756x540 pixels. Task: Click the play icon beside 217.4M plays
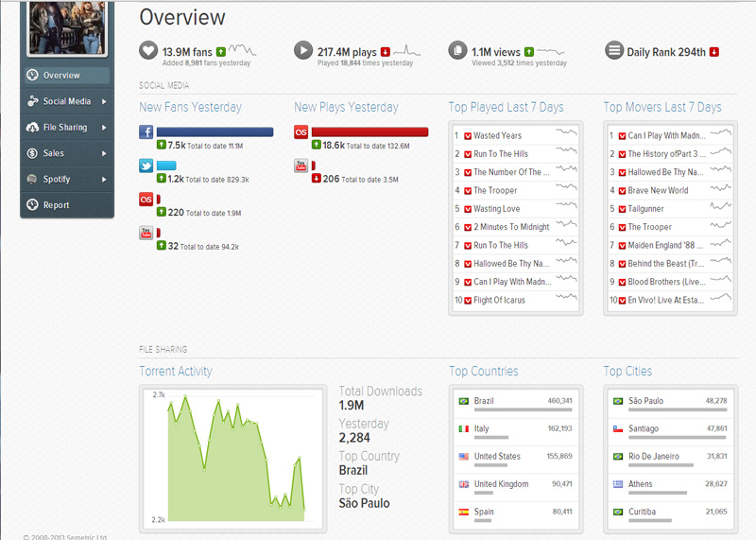[303, 51]
